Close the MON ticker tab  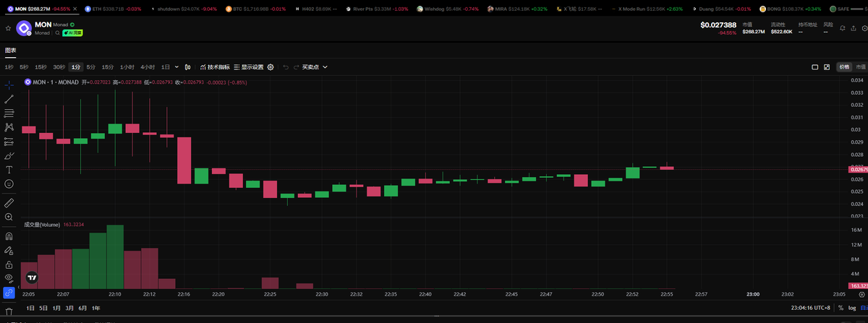click(75, 9)
